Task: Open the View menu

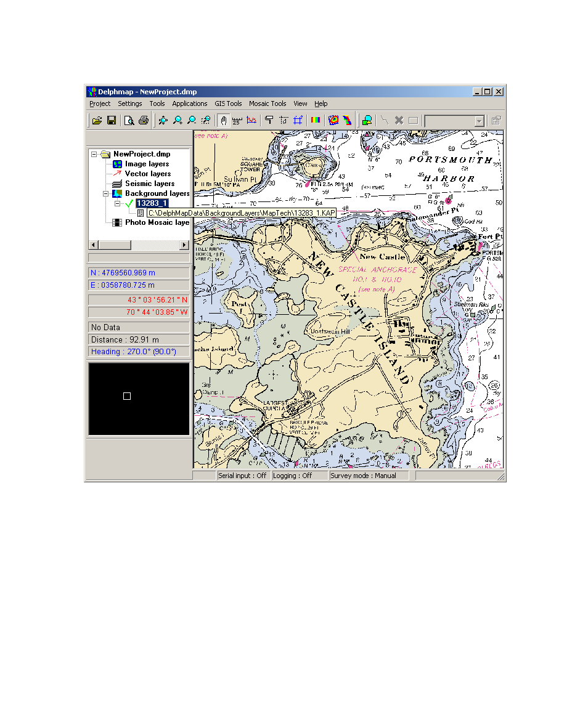Action: (300, 104)
